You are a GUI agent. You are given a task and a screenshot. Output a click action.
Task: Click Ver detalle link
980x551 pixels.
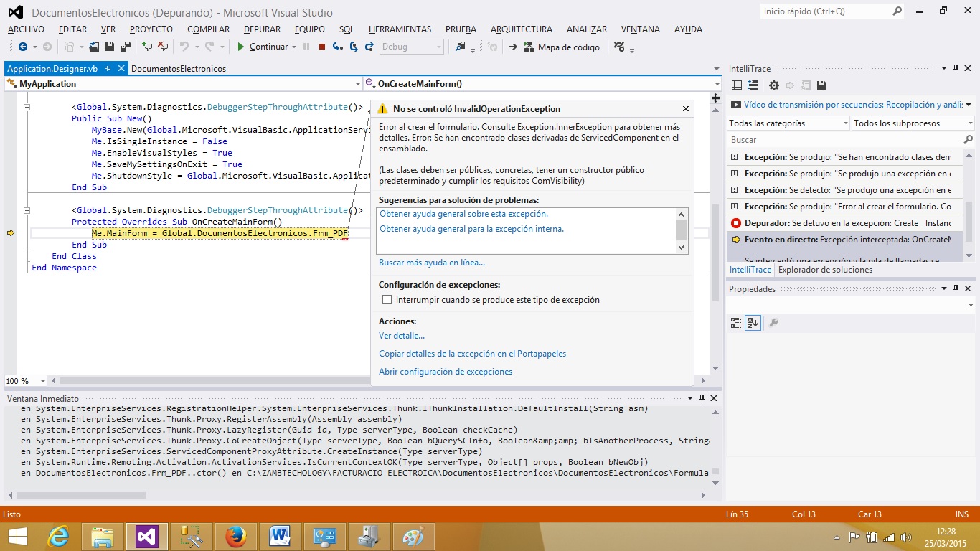coord(402,336)
